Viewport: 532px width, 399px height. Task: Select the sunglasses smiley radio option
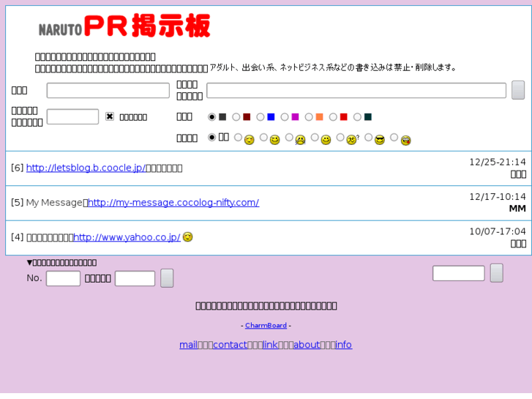[369, 137]
